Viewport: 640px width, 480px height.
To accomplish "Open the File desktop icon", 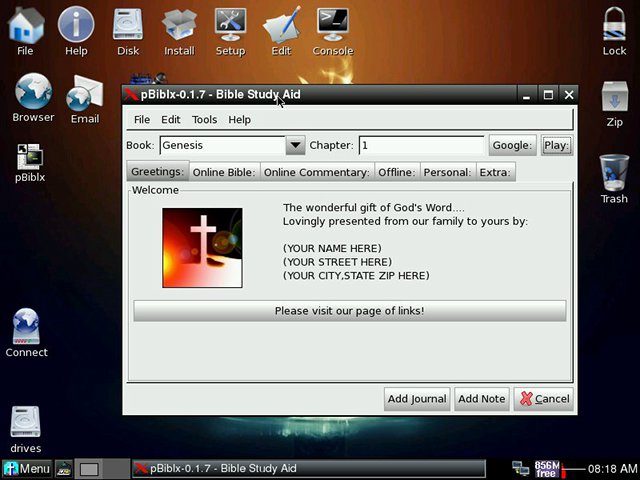I will [x=25, y=31].
